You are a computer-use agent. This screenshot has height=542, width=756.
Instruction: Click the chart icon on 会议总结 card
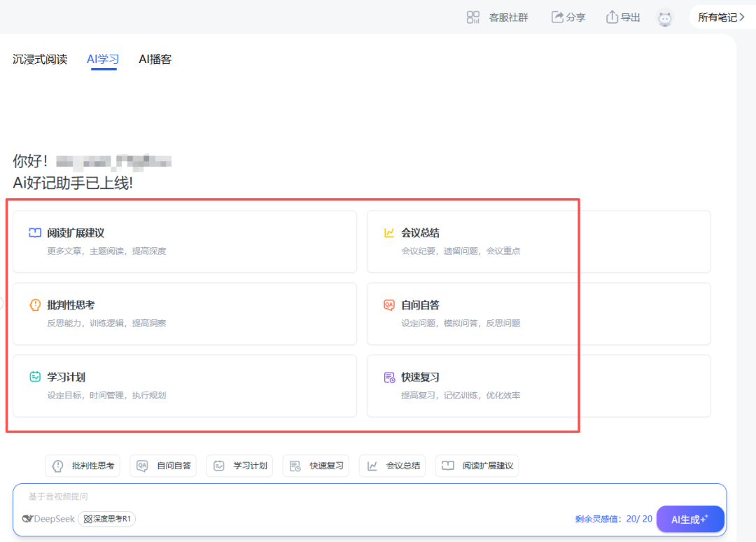389,233
